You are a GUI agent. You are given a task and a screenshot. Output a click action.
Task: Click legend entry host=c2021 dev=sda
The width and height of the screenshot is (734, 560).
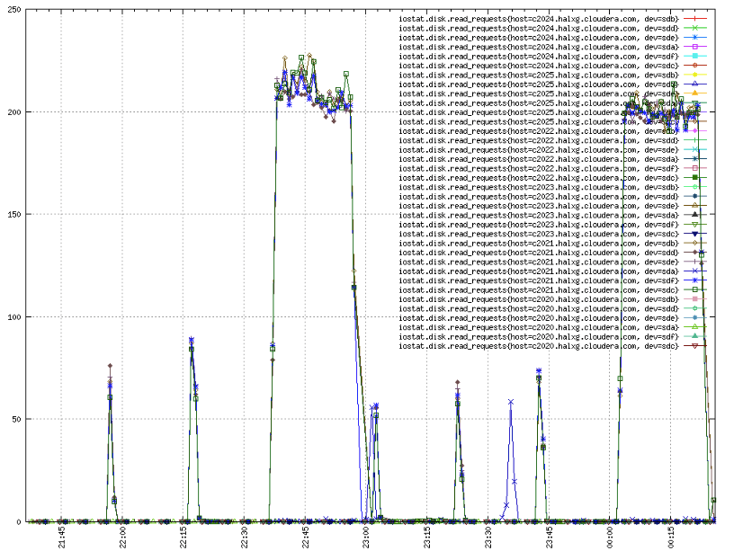coord(552,271)
